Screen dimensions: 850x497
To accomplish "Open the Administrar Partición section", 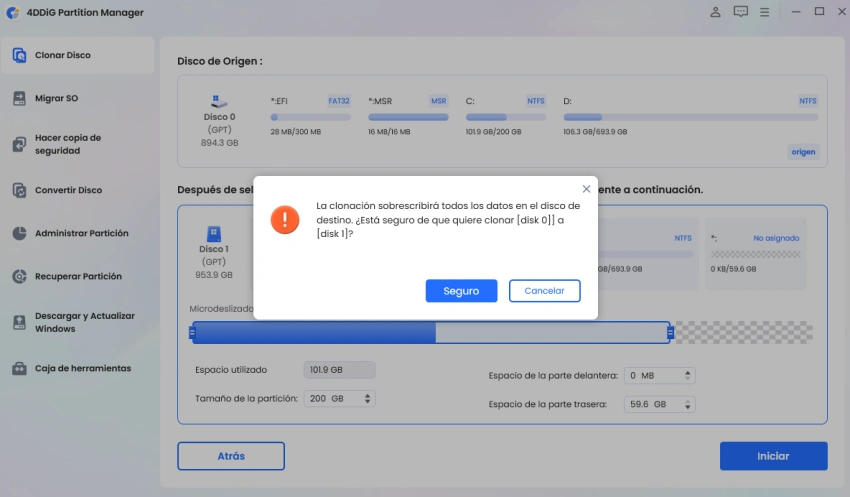I will click(78, 233).
